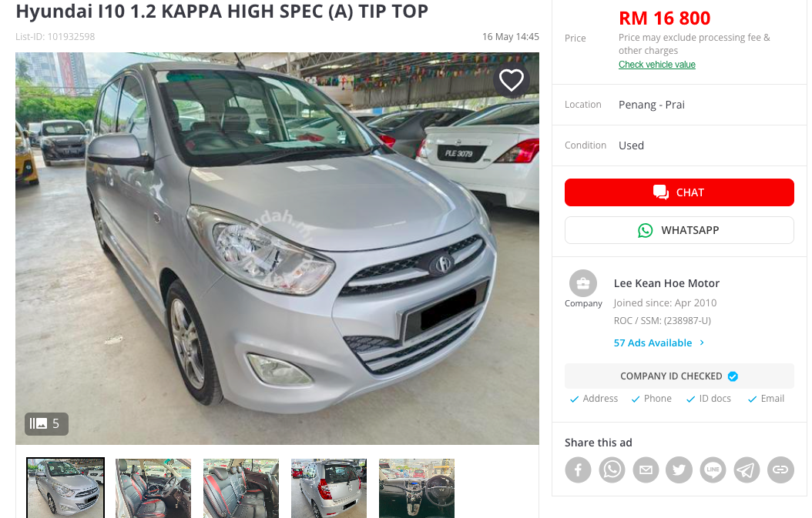Contact seller via the WHATSAPP button
The width and height of the screenshot is (812, 518).
pyautogui.click(x=679, y=230)
